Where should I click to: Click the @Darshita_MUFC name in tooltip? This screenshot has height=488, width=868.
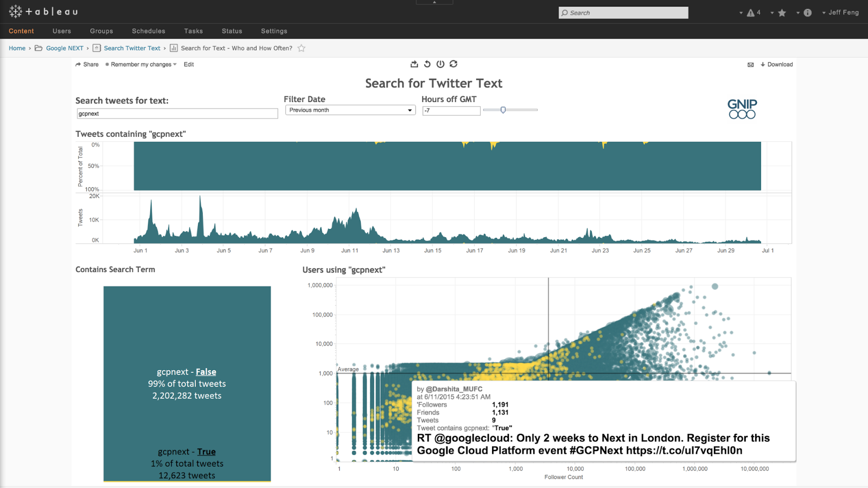click(454, 389)
